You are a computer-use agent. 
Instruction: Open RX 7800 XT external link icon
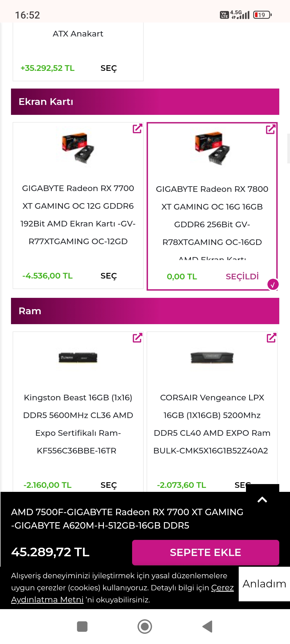click(271, 129)
